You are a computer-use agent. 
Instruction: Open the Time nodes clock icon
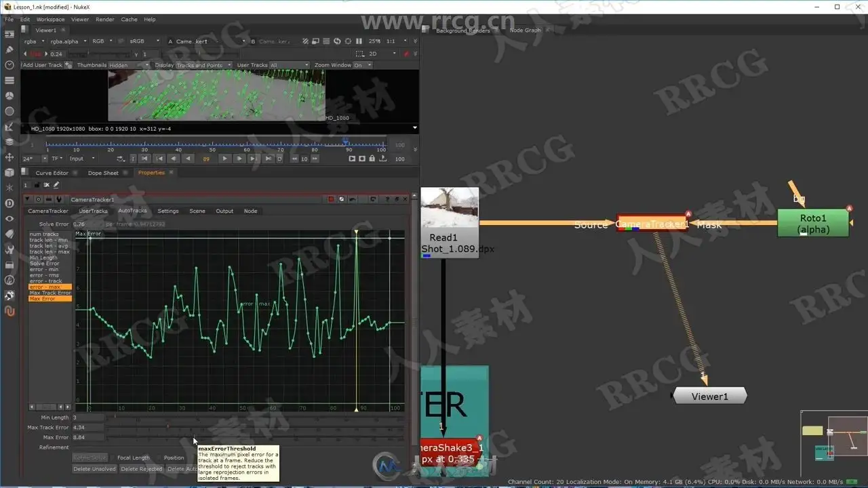[9, 65]
